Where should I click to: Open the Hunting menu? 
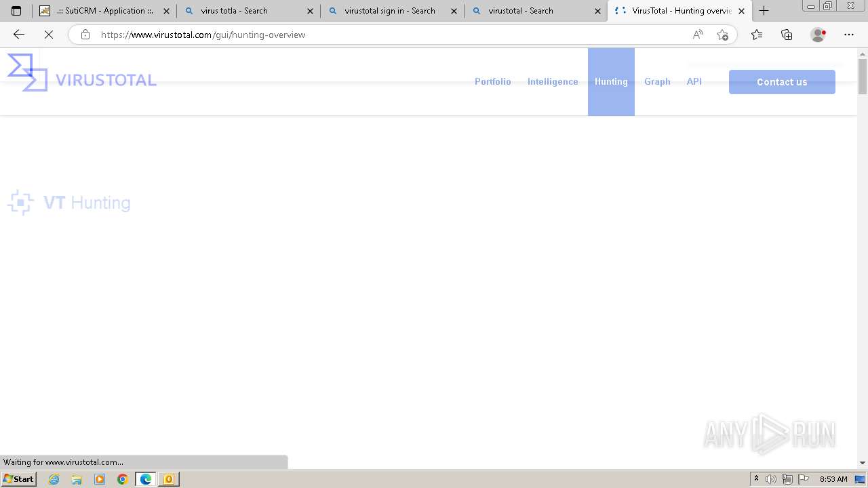coord(611,81)
